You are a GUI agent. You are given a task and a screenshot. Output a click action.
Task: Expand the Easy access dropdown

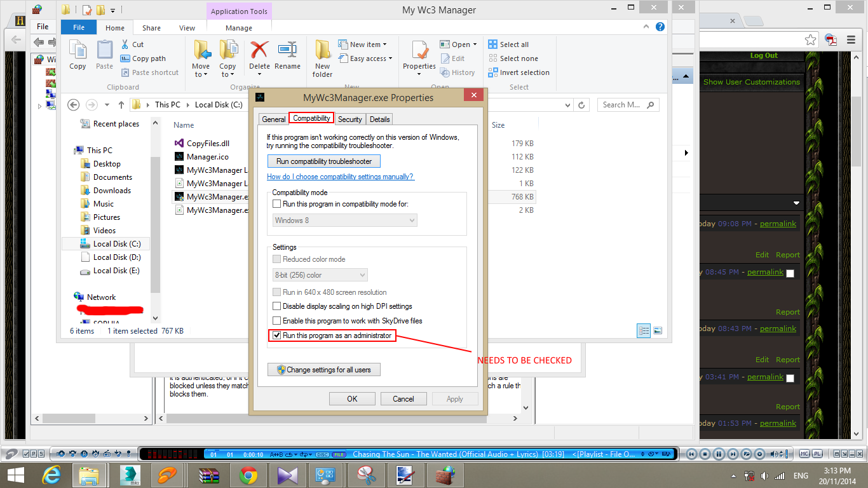[x=365, y=58]
